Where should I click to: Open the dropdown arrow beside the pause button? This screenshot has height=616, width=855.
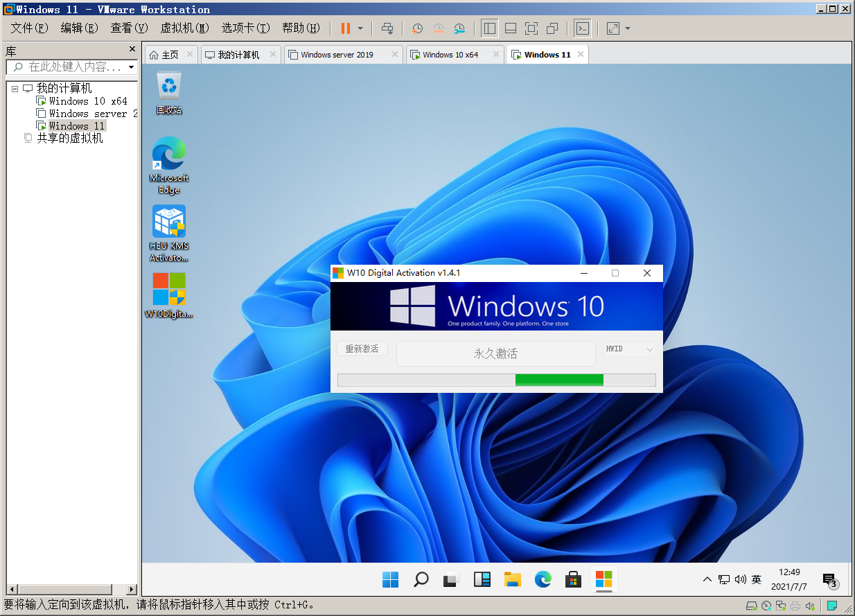[360, 28]
